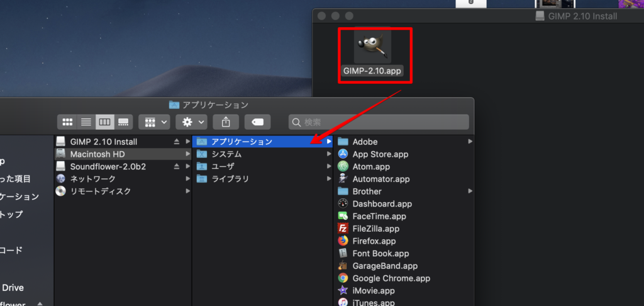Click the Firefox.app file name
Viewport: 644px width, 306px height.
click(374, 241)
